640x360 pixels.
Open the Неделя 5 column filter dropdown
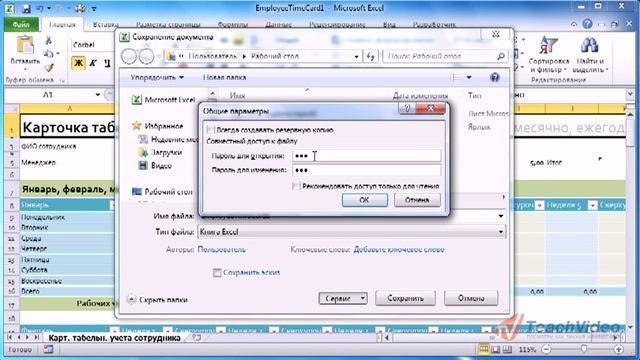(x=592, y=205)
